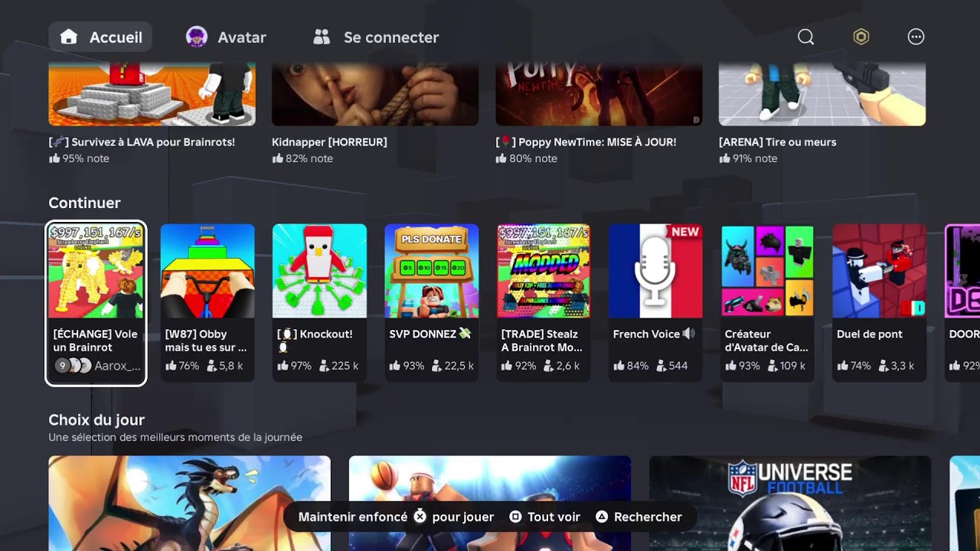Viewport: 980px width, 551px height.
Task: Click the Rechercher button hint
Action: pyautogui.click(x=639, y=517)
